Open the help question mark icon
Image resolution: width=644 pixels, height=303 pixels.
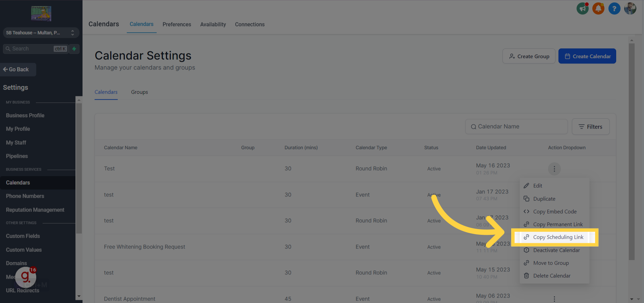coord(614,8)
